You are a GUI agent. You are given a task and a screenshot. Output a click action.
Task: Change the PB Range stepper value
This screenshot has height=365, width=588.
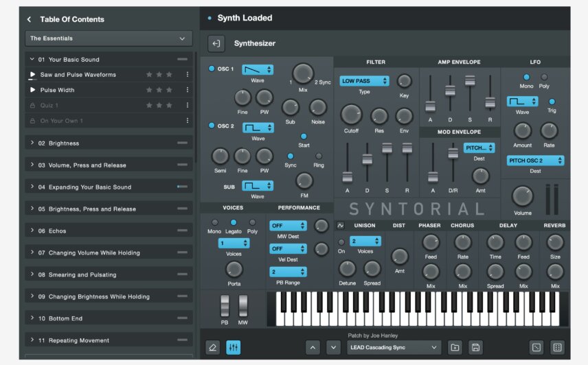click(x=288, y=272)
